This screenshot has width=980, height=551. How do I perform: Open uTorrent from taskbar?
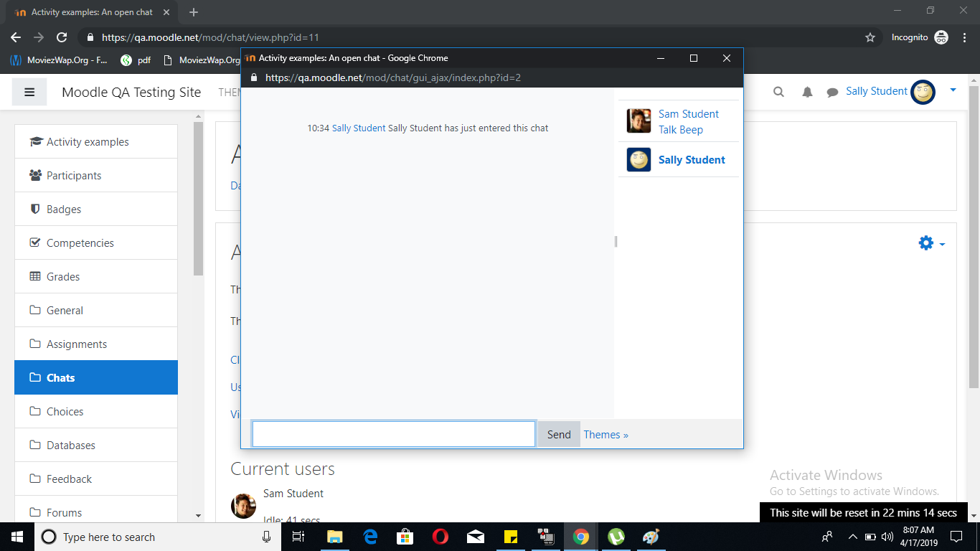pyautogui.click(x=616, y=537)
